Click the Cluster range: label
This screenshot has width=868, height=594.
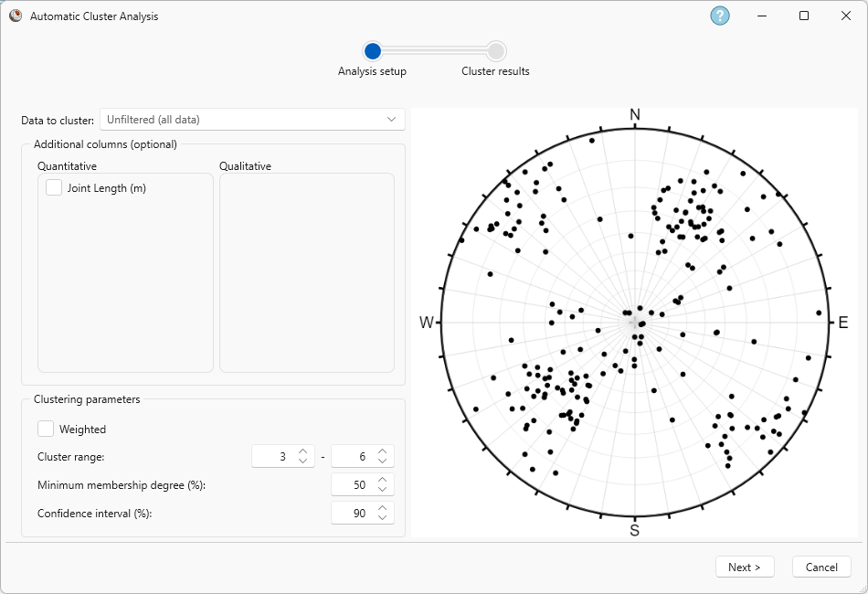click(x=71, y=457)
